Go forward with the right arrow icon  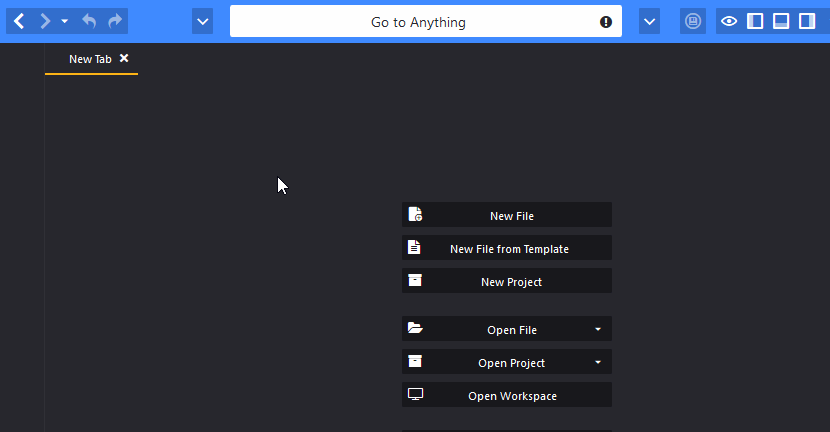click(46, 21)
